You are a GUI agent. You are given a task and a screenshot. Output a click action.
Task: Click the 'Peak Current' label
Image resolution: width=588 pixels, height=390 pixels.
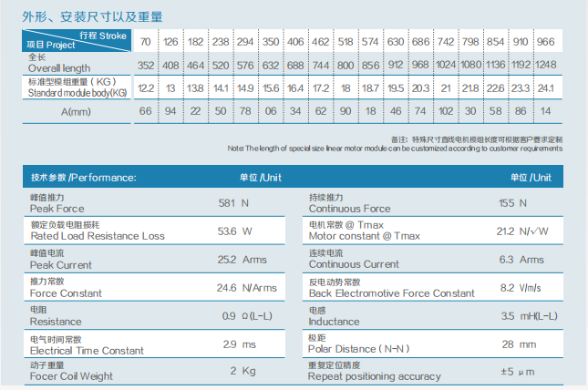coord(61,265)
